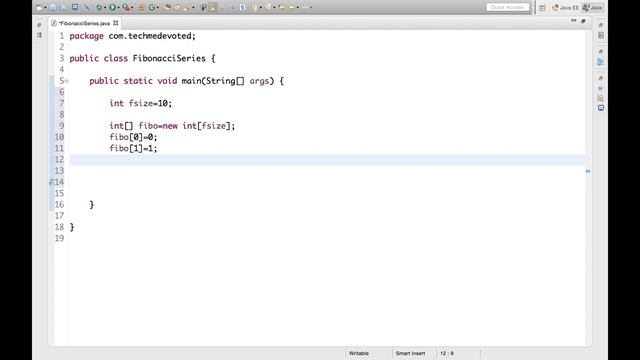Image resolution: width=640 pixels, height=360 pixels.
Task: Click the highlighted empty line 12
Action: point(327,160)
